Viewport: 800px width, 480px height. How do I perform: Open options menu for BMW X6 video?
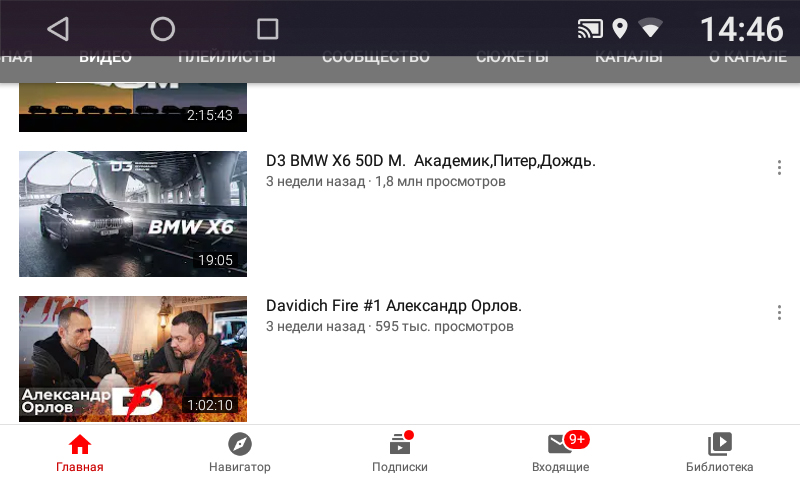[779, 168]
